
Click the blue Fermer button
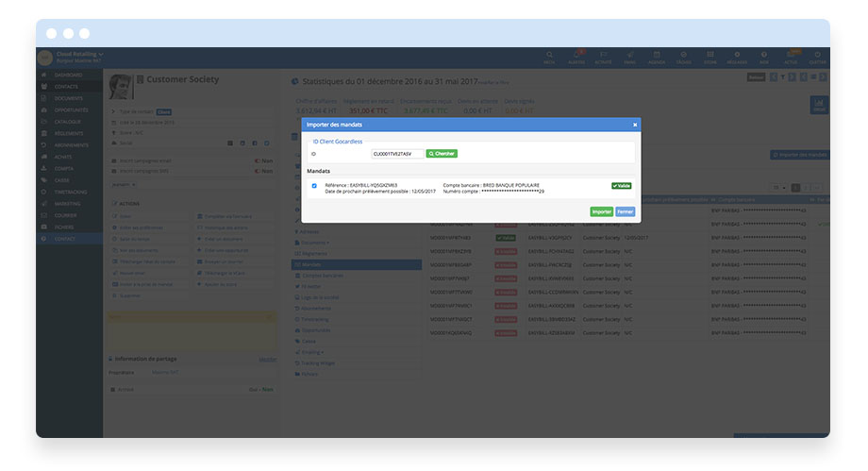[x=625, y=211]
